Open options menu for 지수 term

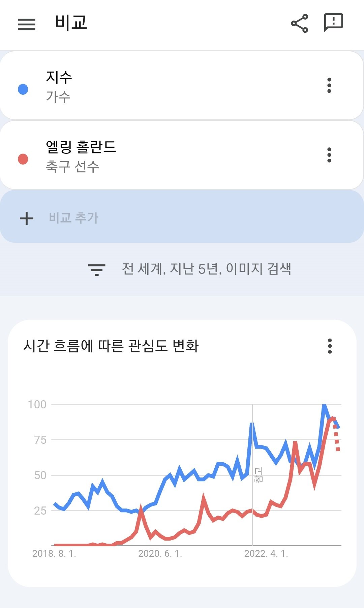coord(329,85)
